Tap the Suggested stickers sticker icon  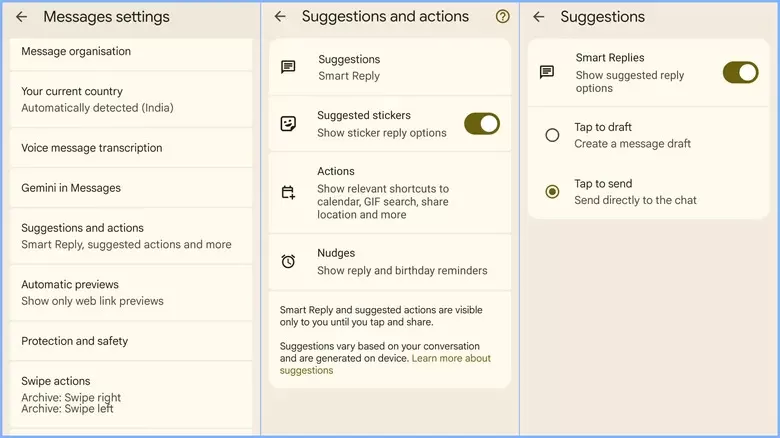[x=288, y=123]
